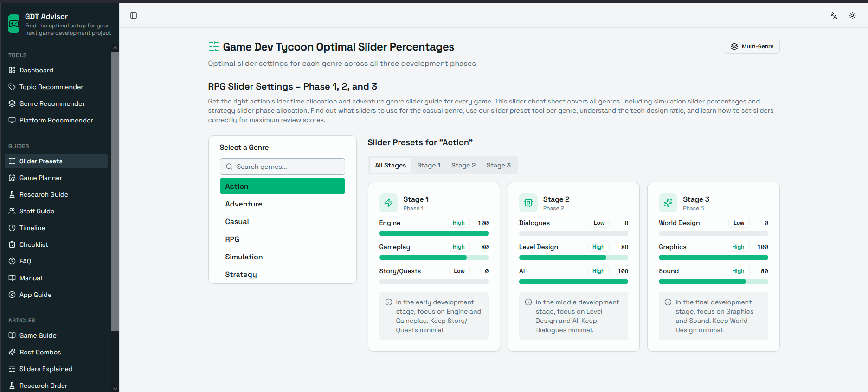
Task: Open the Best Combos article link
Action: (x=56, y=352)
